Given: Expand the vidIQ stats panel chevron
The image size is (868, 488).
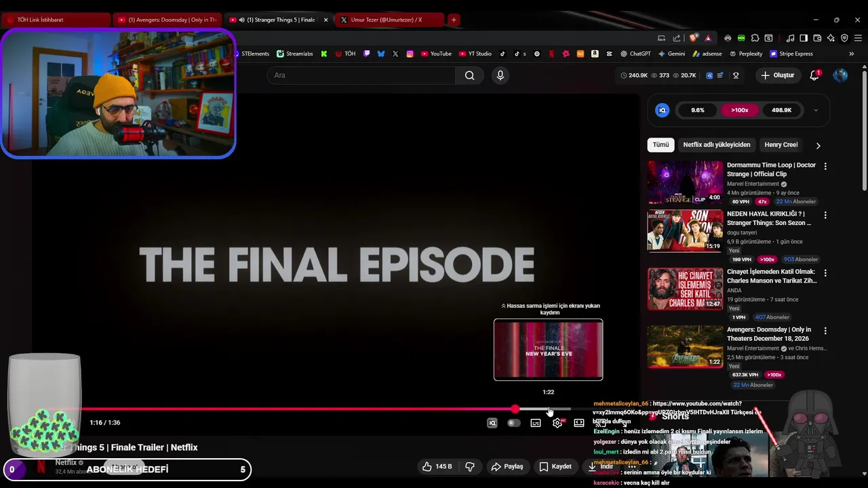Looking at the screenshot, I should click(x=816, y=110).
